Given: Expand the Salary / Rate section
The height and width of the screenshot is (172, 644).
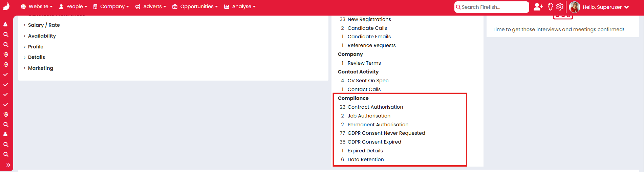Looking at the screenshot, I should 42,25.
